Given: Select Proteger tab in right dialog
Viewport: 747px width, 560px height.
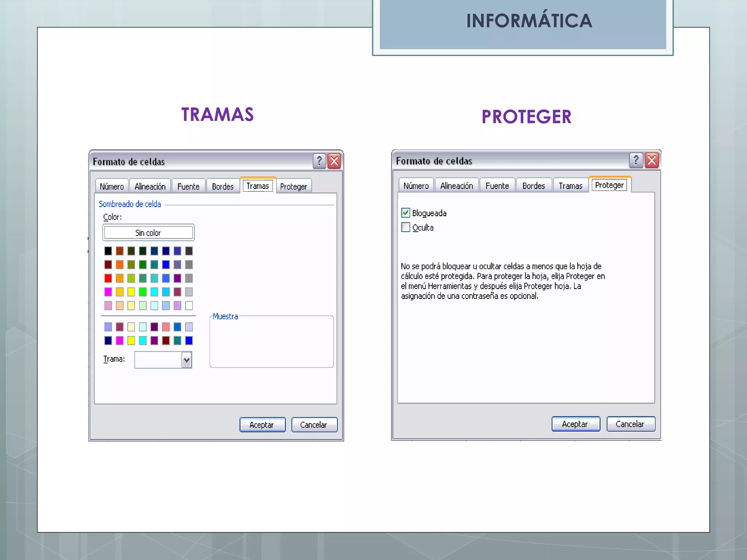Looking at the screenshot, I should (609, 185).
